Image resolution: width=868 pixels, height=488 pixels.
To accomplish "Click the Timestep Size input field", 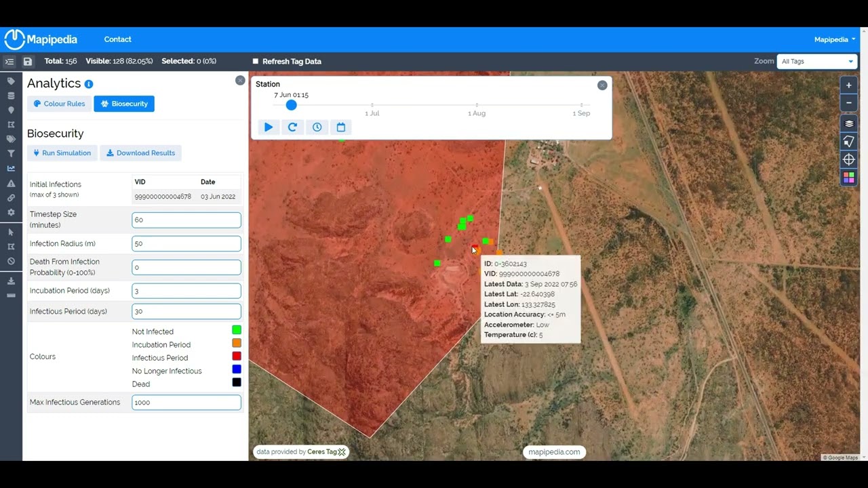I will pos(186,220).
